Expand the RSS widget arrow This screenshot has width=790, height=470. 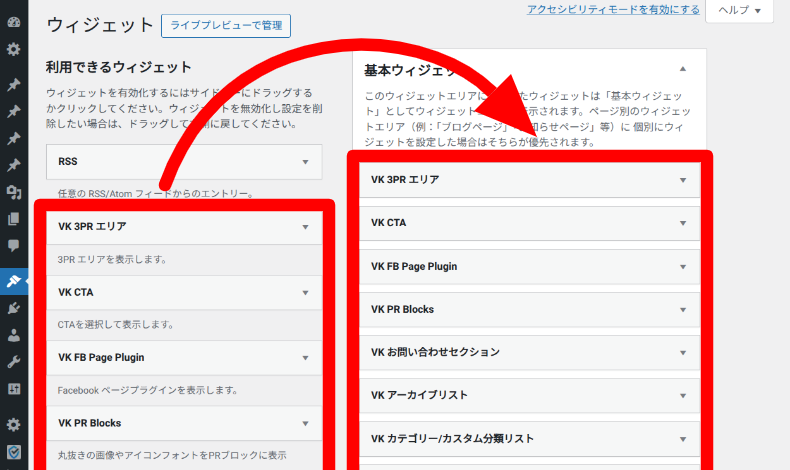coord(305,162)
